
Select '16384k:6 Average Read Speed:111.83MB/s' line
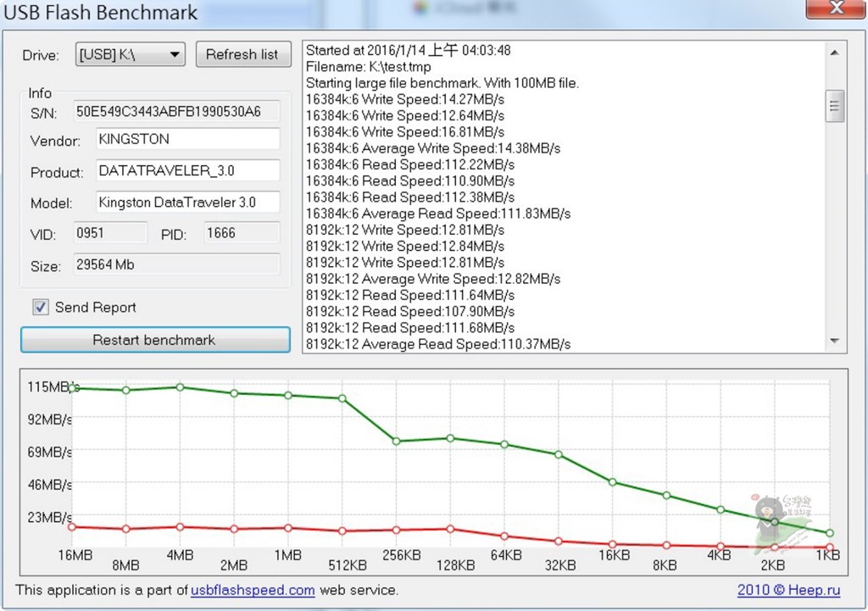click(438, 214)
